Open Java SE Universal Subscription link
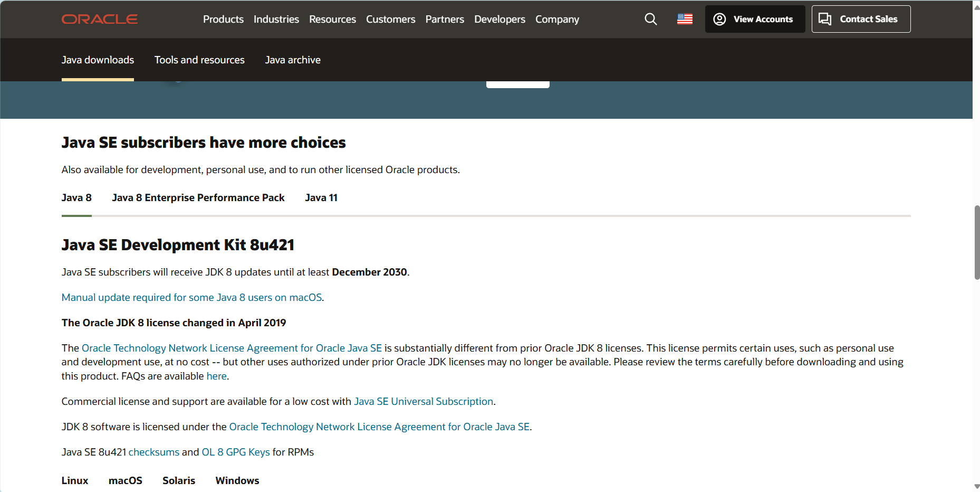The width and height of the screenshot is (980, 492). point(424,402)
